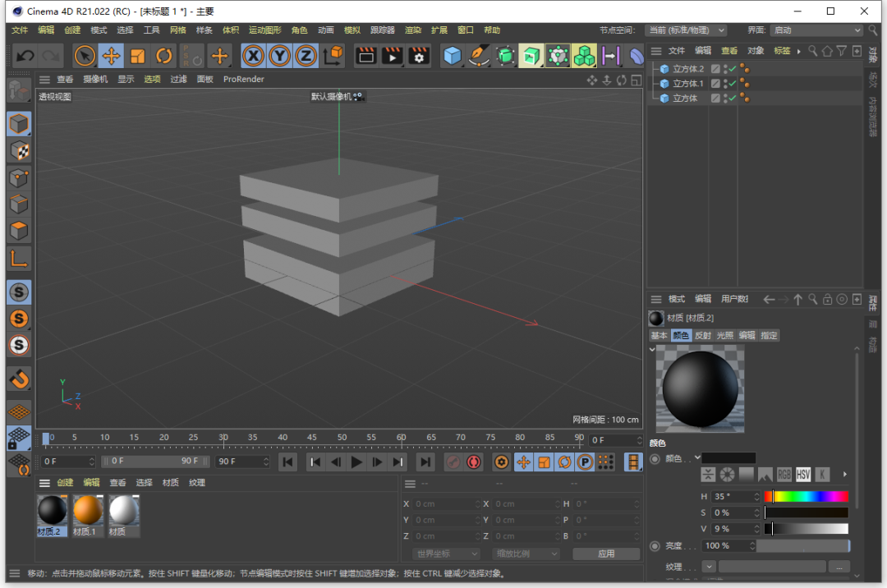Click the Undo arrow icon

coord(25,56)
